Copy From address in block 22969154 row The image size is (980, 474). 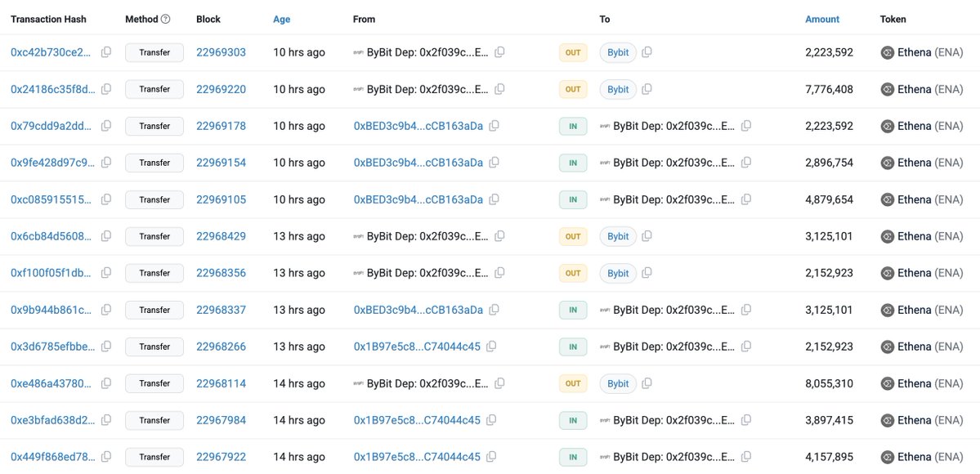click(x=494, y=163)
